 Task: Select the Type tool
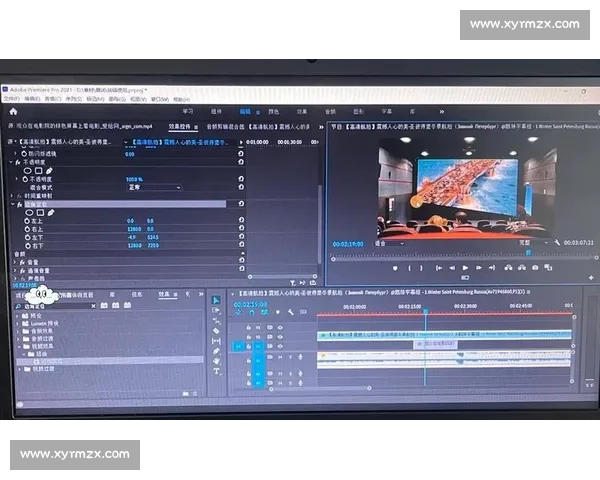click(216, 373)
